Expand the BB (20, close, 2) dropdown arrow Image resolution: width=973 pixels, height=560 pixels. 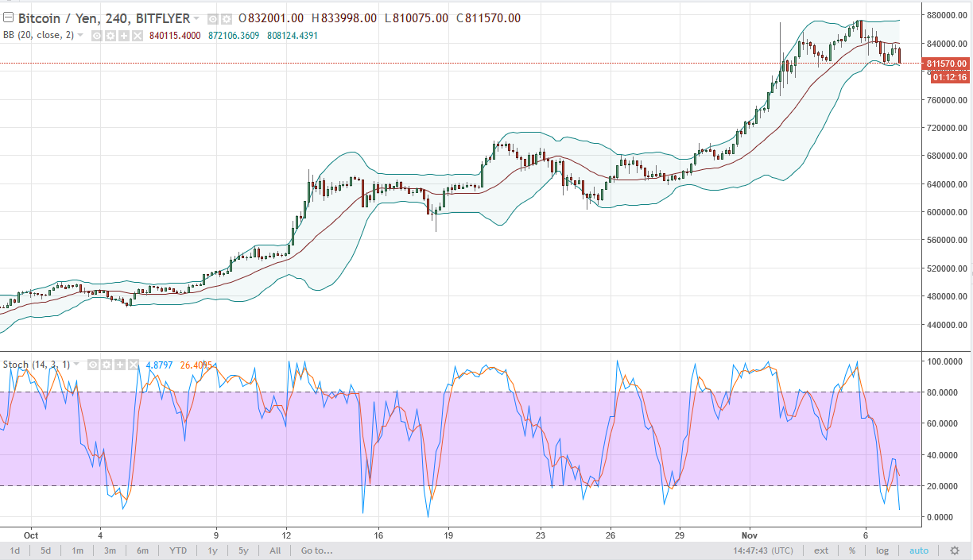coord(79,36)
